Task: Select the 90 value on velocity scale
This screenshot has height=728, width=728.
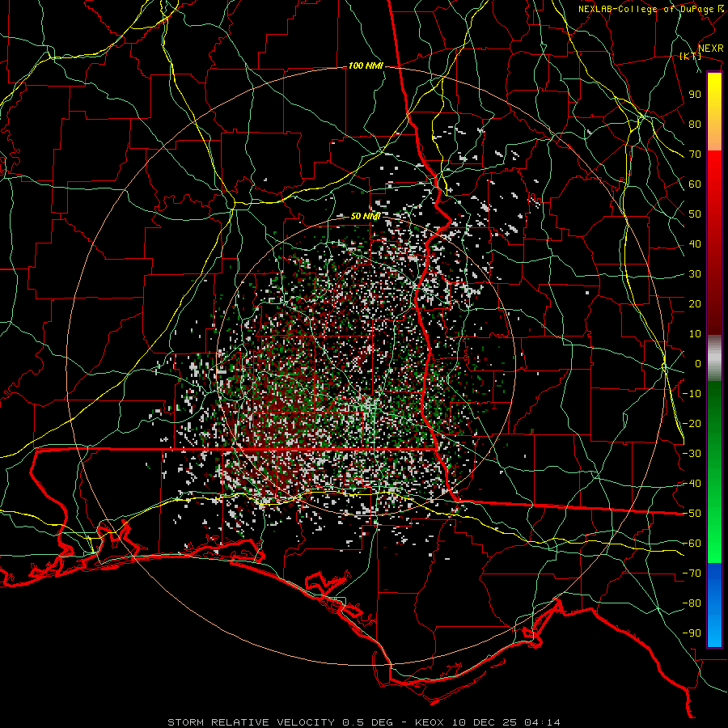Action: (x=695, y=95)
